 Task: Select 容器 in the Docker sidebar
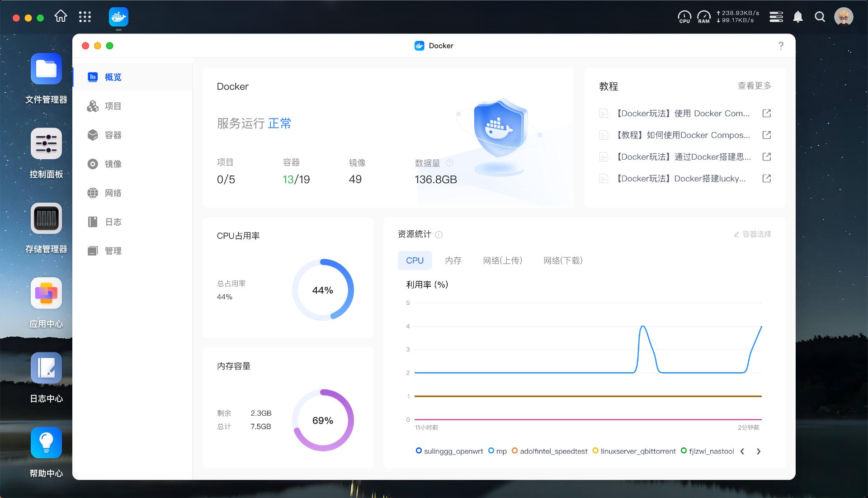click(x=132, y=135)
